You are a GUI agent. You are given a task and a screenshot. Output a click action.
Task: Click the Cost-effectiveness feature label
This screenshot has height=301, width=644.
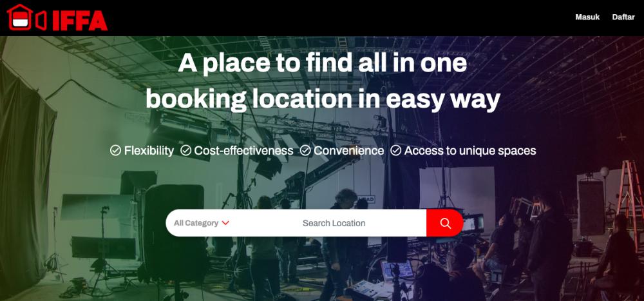pos(243,151)
